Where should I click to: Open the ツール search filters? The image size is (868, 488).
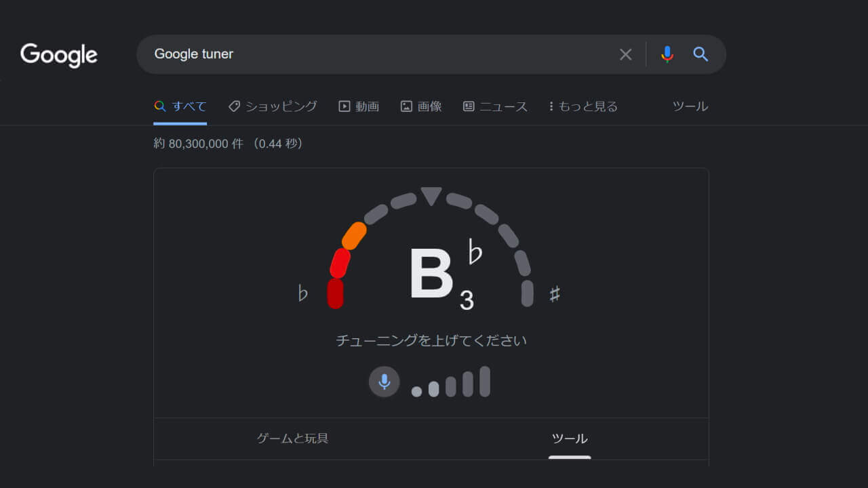click(690, 106)
